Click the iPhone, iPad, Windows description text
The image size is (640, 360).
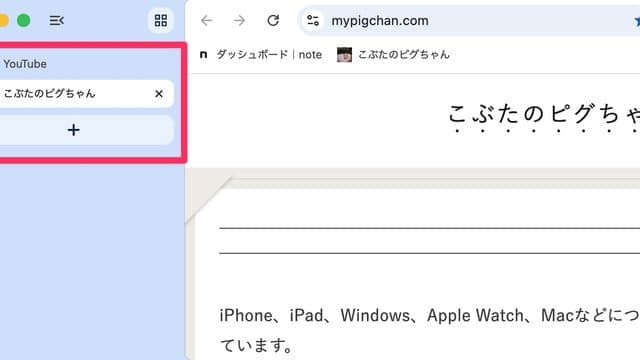(x=429, y=331)
